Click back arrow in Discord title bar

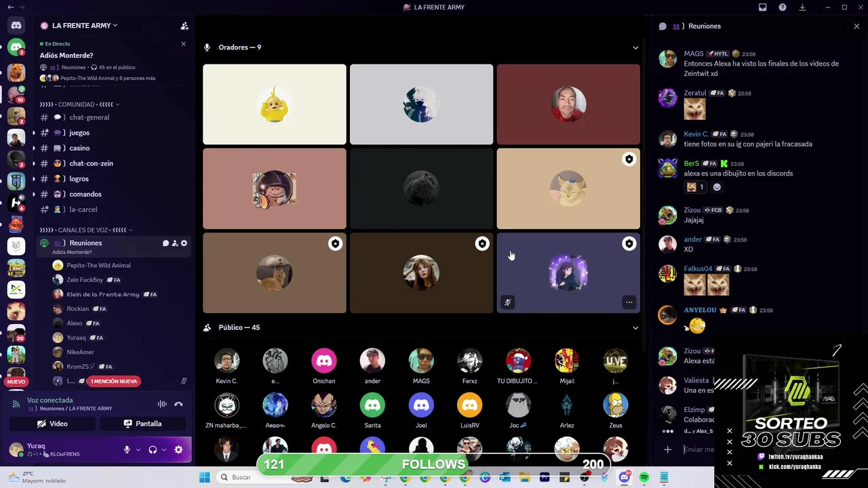10,7
